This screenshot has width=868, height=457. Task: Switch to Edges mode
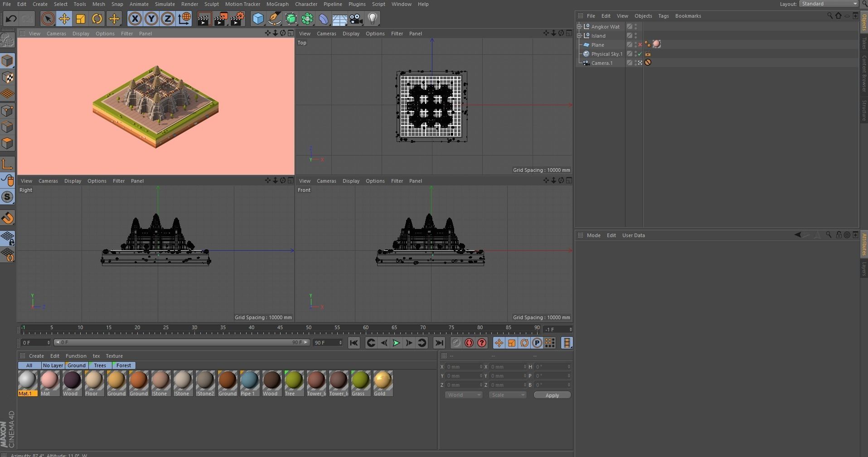click(x=7, y=127)
